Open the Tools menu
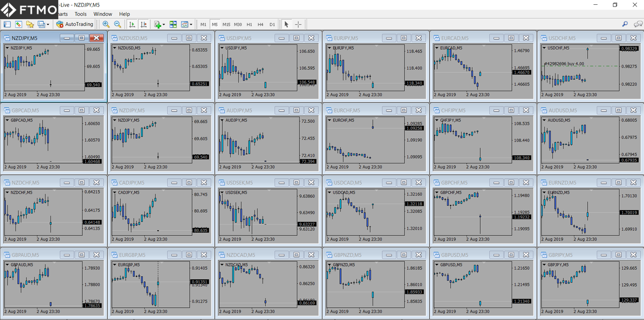Screen dimensions: 644x320 pyautogui.click(x=80, y=14)
